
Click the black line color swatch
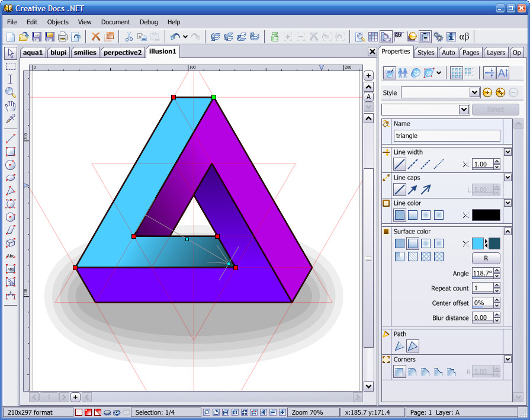click(x=486, y=215)
